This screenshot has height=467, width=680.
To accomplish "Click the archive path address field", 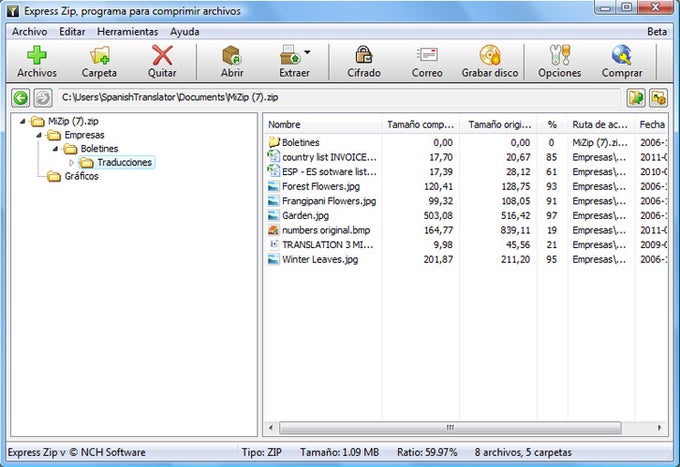I will (x=339, y=98).
